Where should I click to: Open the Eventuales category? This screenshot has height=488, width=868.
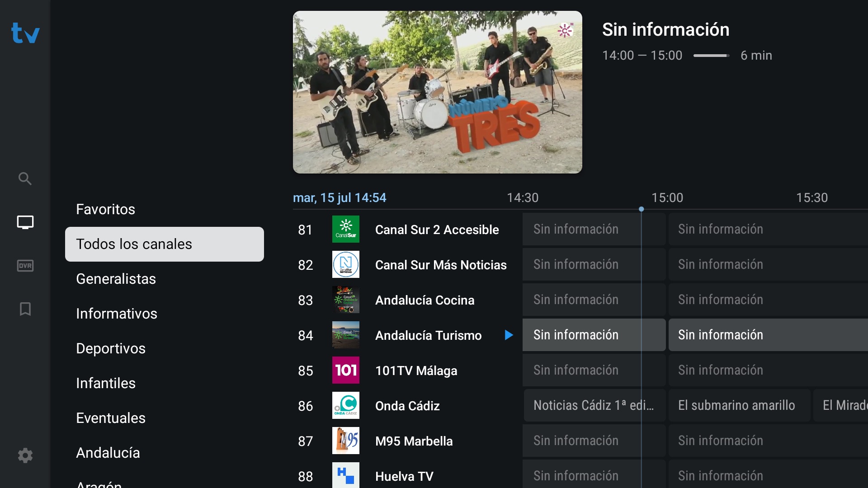(165, 418)
